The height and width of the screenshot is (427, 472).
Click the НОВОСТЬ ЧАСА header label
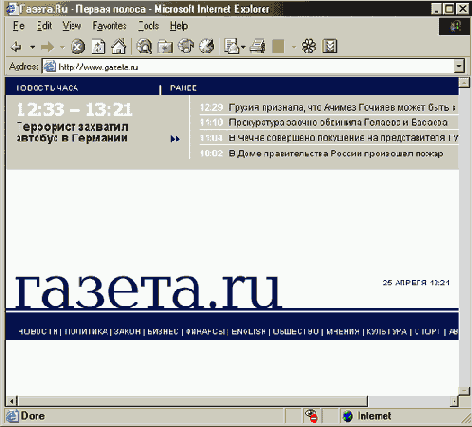tap(47, 88)
